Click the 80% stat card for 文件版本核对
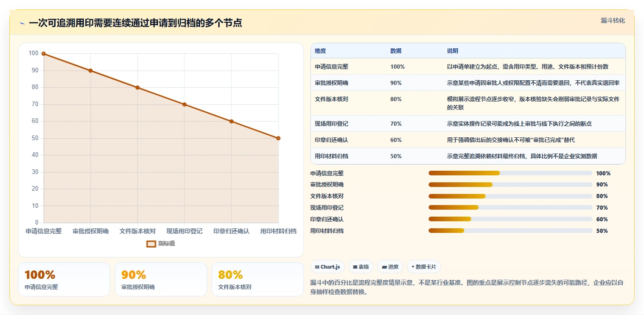Viewport: 644px width, 315px height. click(x=258, y=279)
